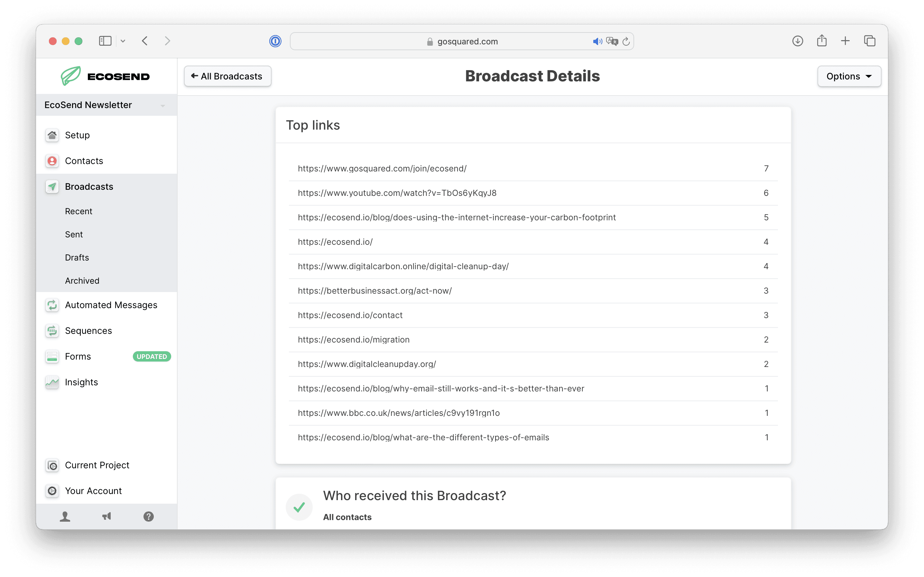This screenshot has height=577, width=924.
Task: Open the Sent broadcasts submenu item
Action: pyautogui.click(x=74, y=234)
